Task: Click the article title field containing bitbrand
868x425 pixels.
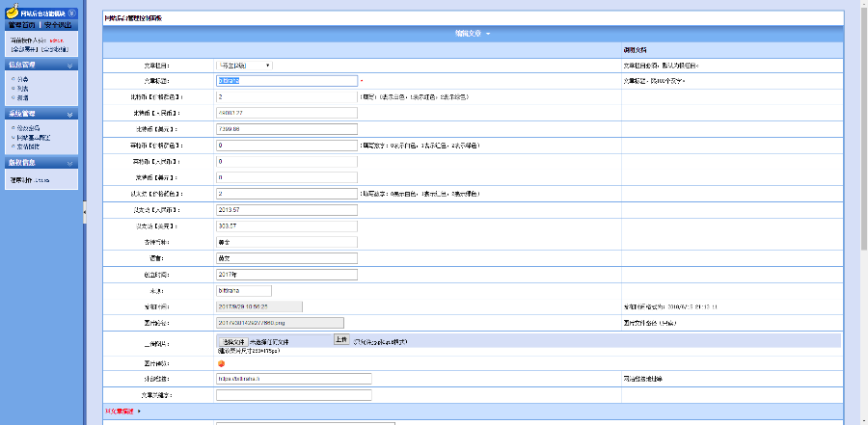Action: (286, 81)
